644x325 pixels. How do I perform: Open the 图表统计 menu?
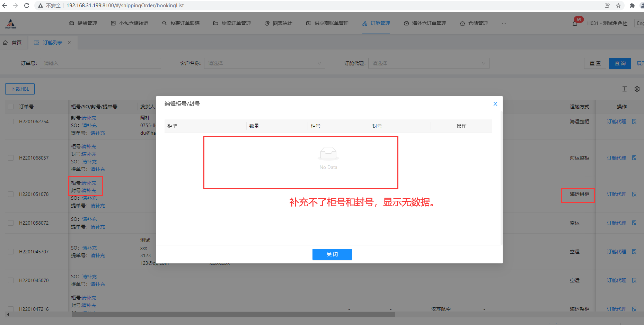(279, 23)
